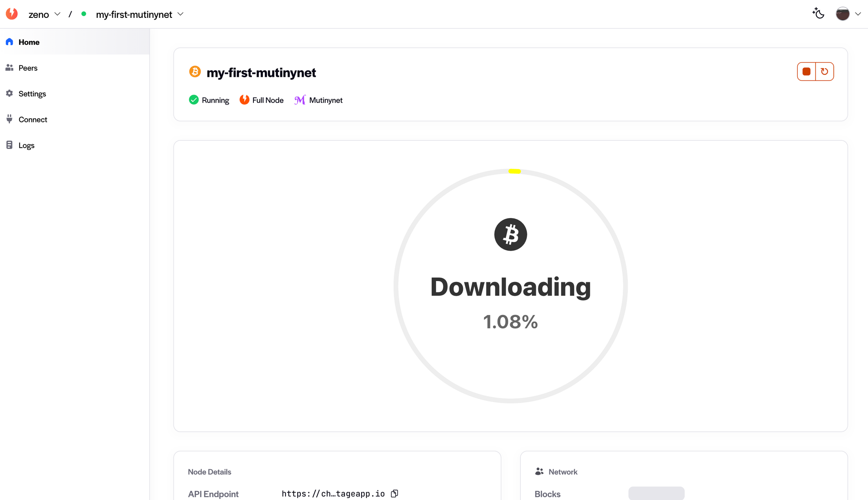
Task: Click the stop node button
Action: click(806, 72)
